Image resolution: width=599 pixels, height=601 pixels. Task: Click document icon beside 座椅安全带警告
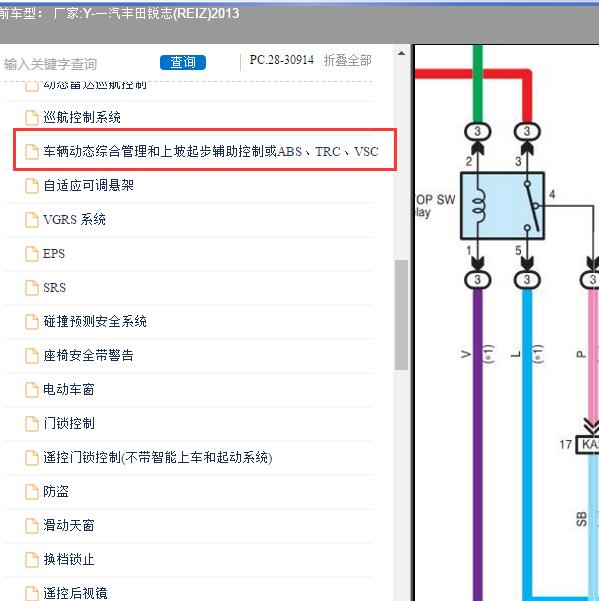(32, 356)
